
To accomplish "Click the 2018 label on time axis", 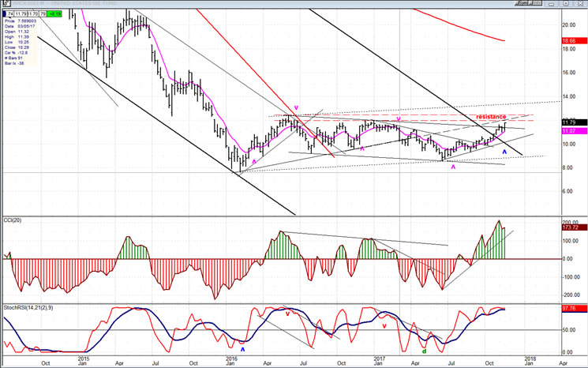I will [x=529, y=361].
